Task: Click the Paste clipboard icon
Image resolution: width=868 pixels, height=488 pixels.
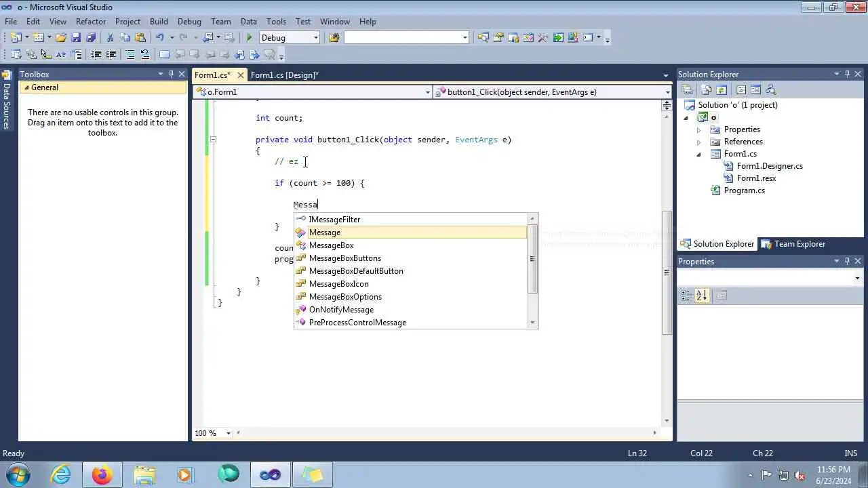Action: (140, 38)
